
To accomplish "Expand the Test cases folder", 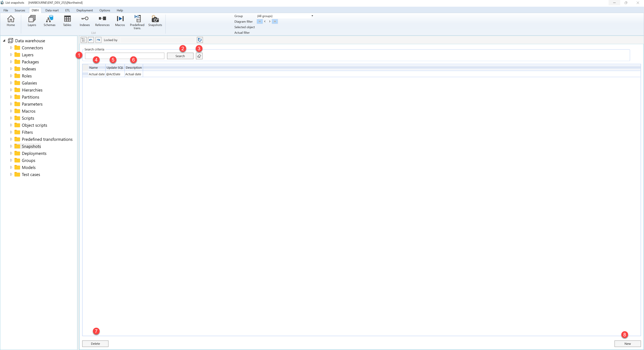I will [x=11, y=174].
